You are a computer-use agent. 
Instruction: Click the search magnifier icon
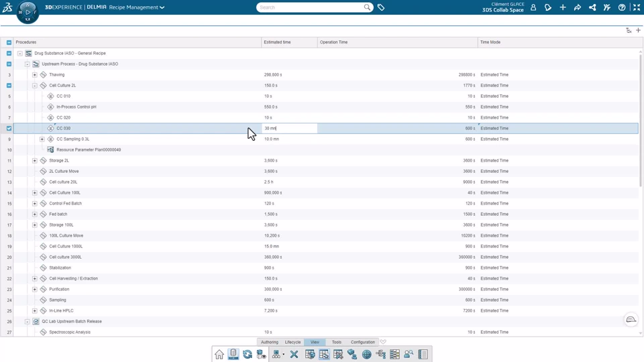click(x=367, y=7)
